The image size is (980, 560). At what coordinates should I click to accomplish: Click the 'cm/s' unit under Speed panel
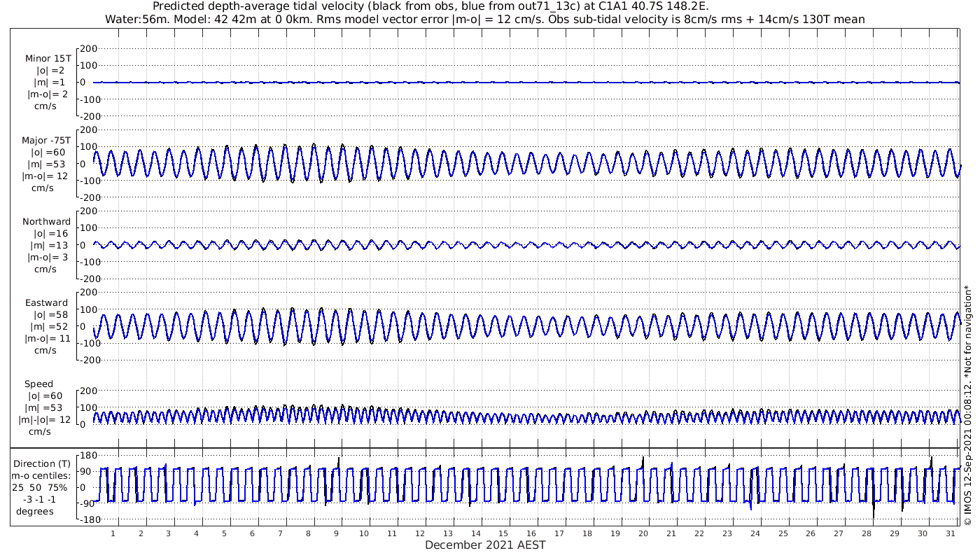38,432
